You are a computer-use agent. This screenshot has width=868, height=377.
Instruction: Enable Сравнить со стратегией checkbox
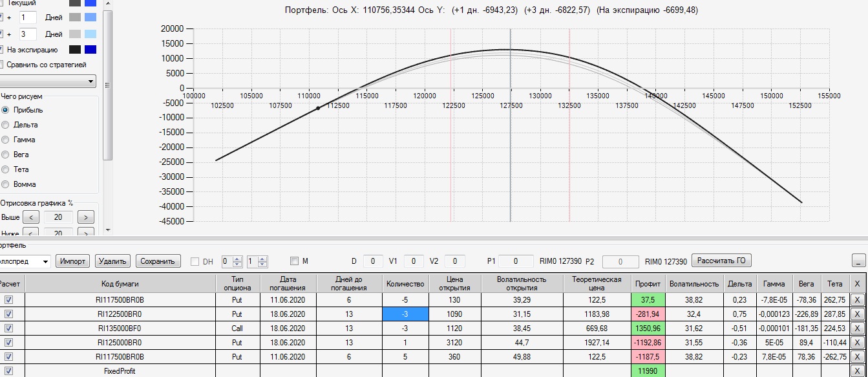point(2,65)
